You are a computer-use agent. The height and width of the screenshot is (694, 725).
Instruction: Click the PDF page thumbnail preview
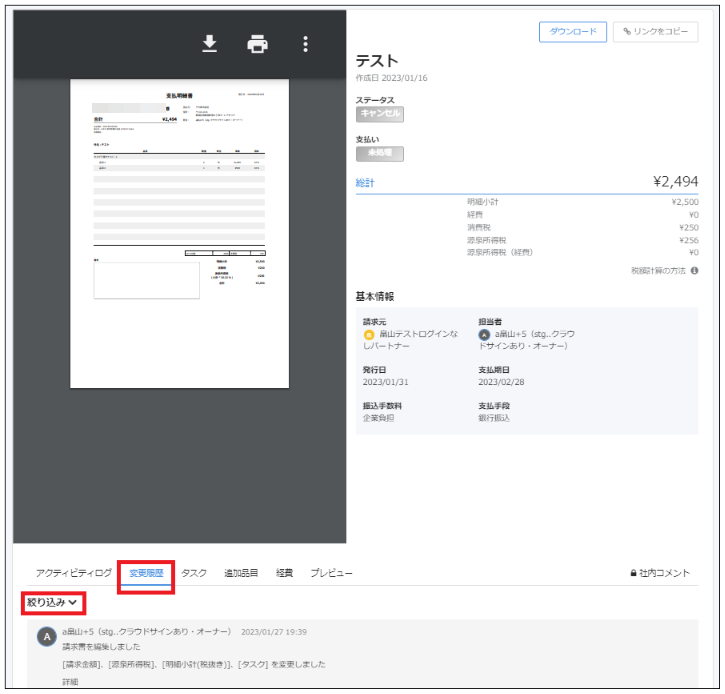pyautogui.click(x=179, y=233)
